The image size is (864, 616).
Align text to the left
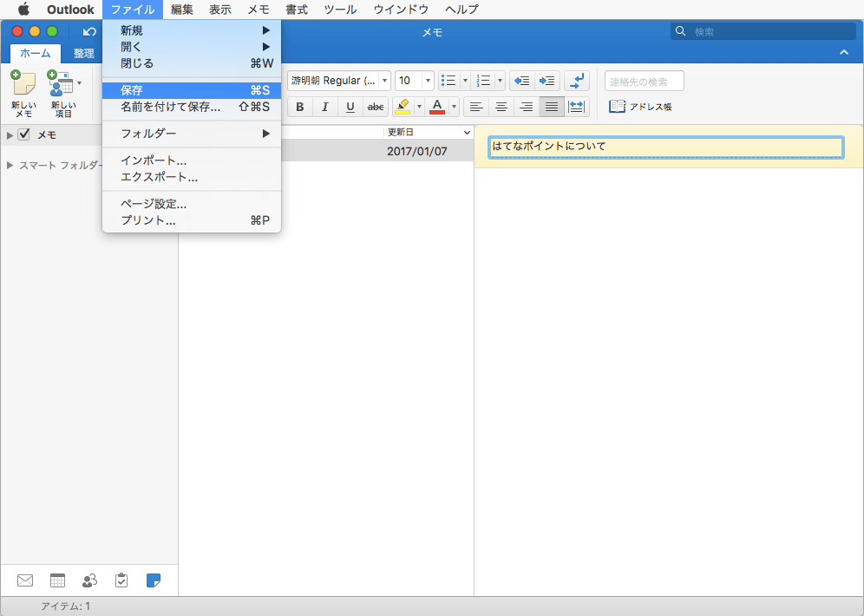[476, 107]
